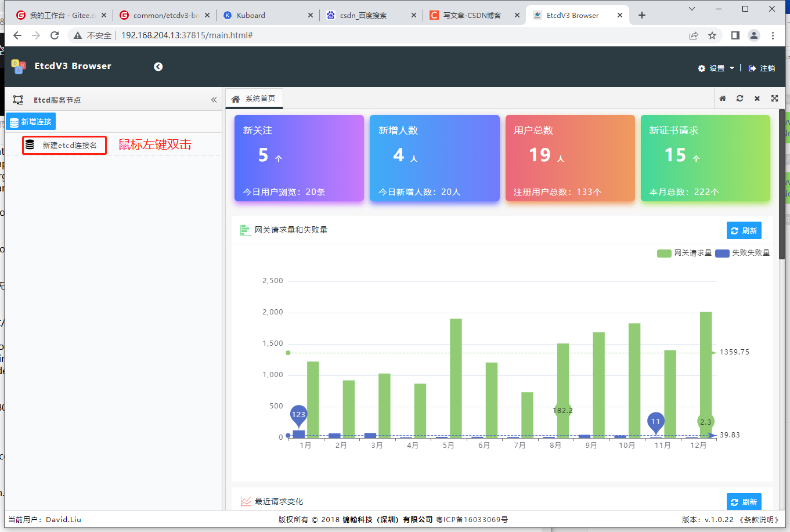
Task: Open the 新证书请求 stat card
Action: click(x=705, y=158)
